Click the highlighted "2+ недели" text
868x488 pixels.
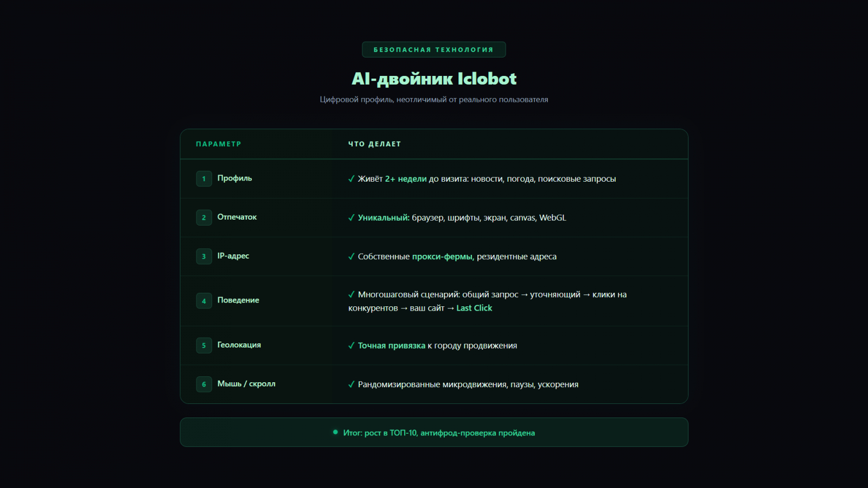[406, 179]
